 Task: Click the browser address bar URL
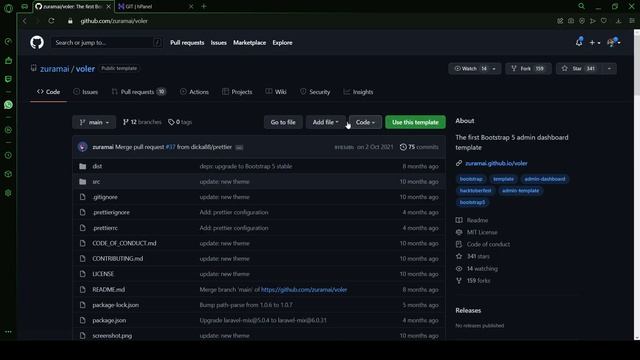pos(114,21)
